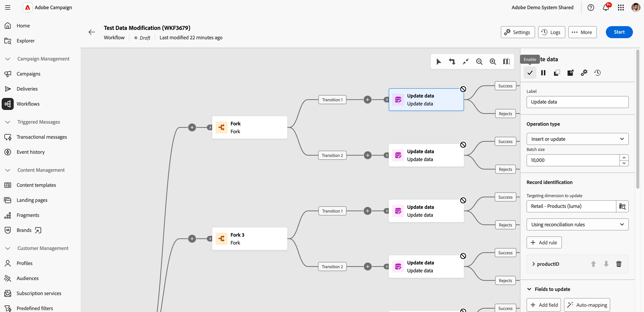Click the rotate layout icon in canvas toolbar

[x=452, y=61]
